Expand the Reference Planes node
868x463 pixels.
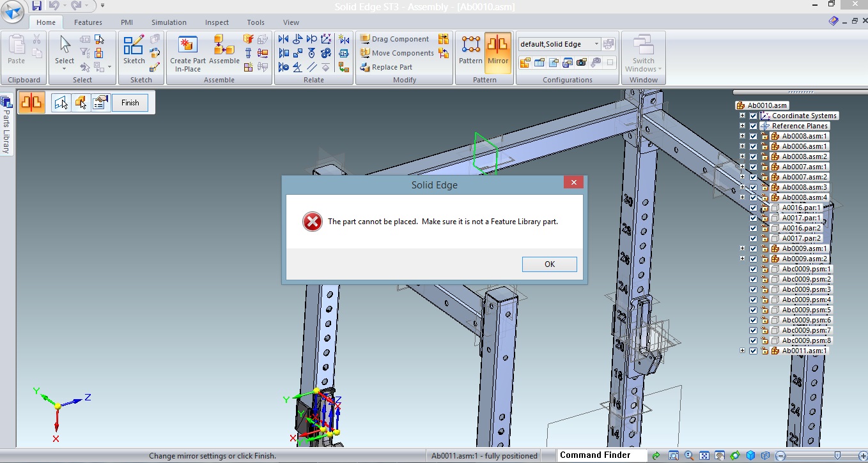pos(742,126)
